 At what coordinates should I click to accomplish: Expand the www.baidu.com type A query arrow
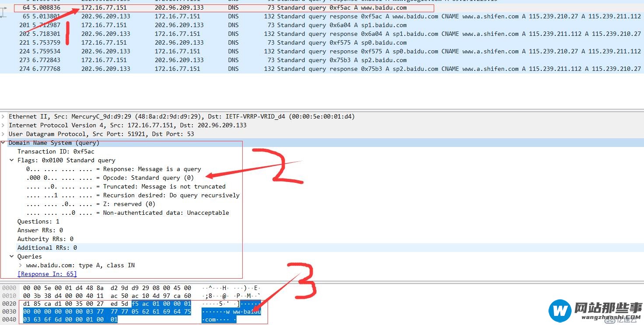point(21,265)
